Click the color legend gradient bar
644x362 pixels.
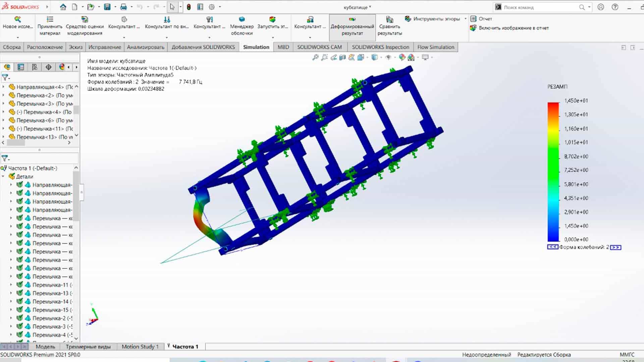[553, 172]
